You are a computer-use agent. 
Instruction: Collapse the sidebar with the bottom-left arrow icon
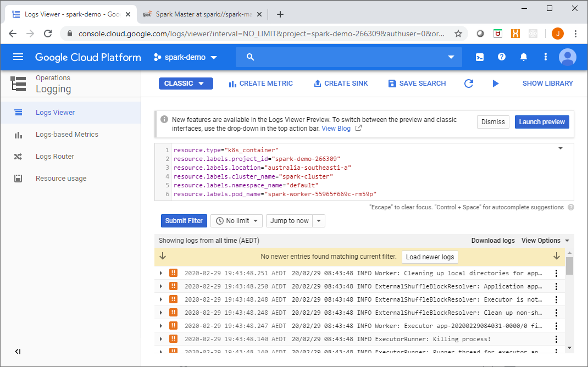tap(18, 351)
